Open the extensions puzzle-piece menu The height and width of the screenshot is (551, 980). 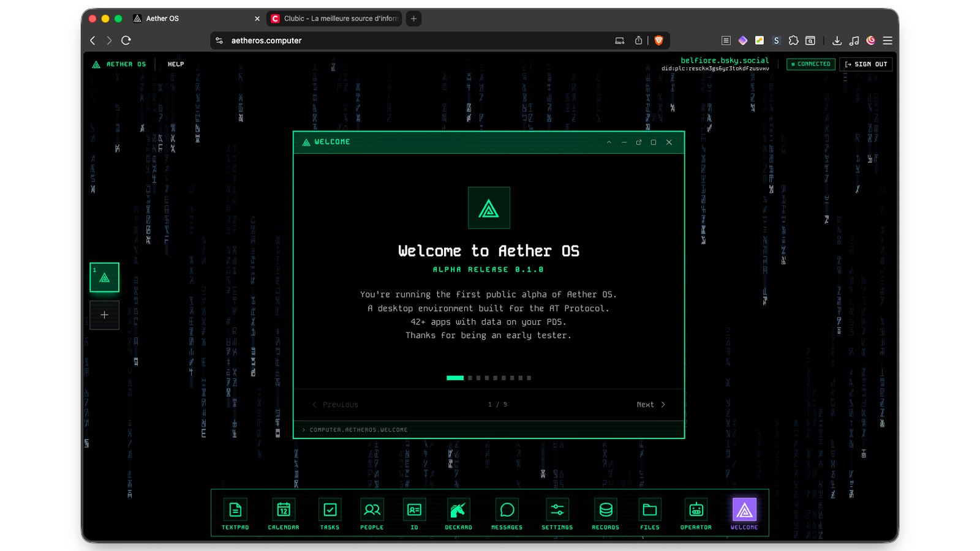click(x=793, y=40)
